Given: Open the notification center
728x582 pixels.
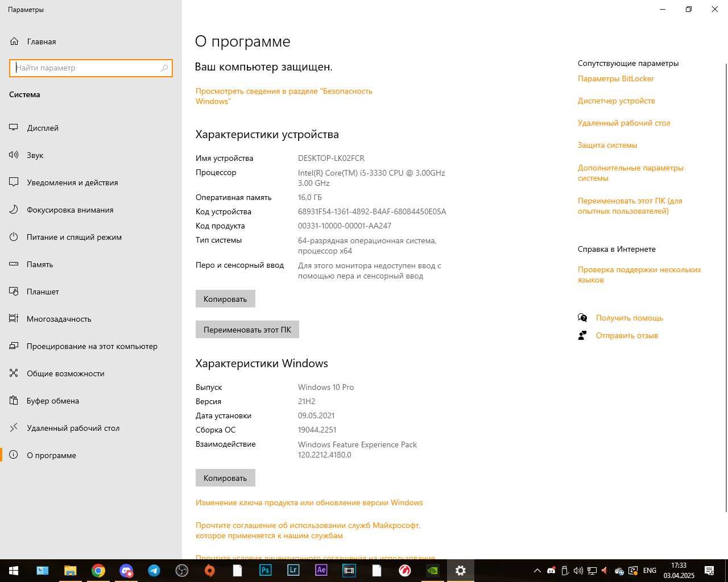Looking at the screenshot, I should click(709, 571).
